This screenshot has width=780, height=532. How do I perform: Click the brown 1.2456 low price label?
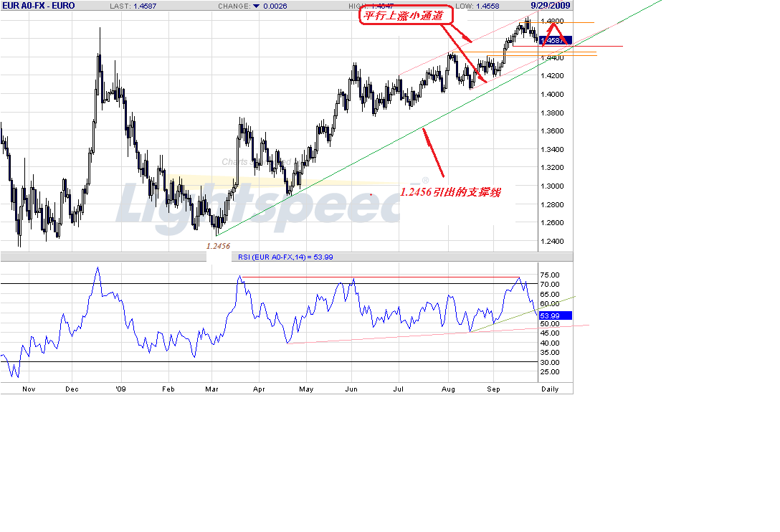218,246
